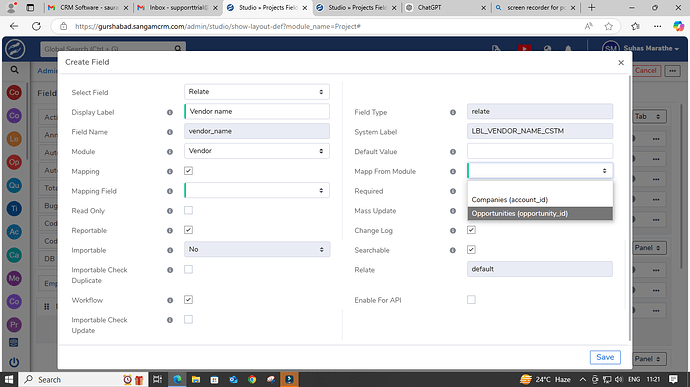
Task: Collapse the Mapp From Module dropdown
Action: click(540, 171)
